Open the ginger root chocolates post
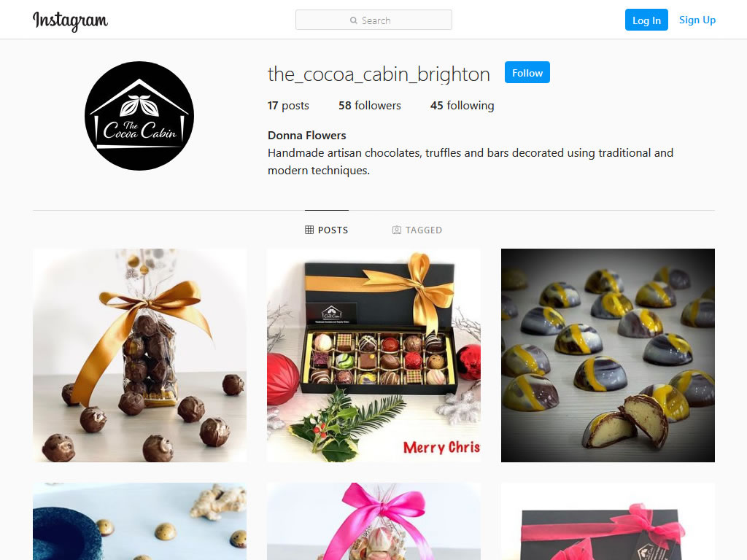 (139, 521)
